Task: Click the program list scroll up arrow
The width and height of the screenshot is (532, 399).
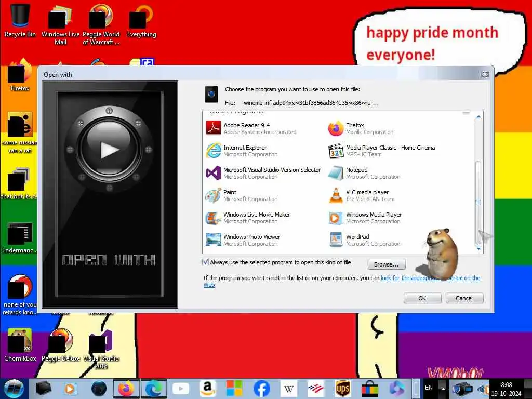Action: pos(478,117)
